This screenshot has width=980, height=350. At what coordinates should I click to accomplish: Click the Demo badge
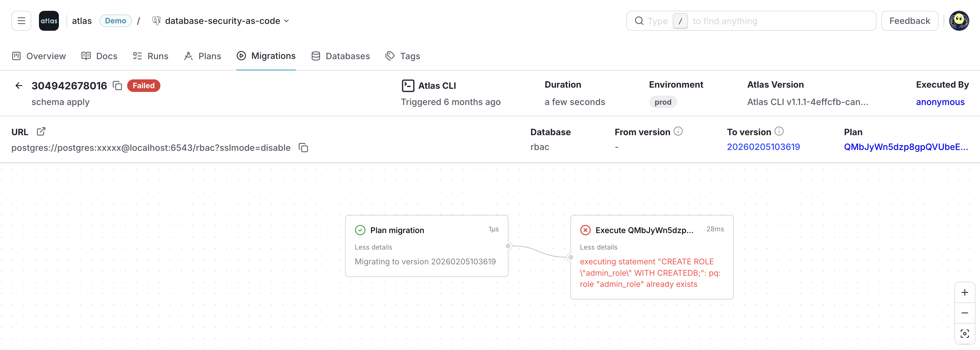click(115, 21)
